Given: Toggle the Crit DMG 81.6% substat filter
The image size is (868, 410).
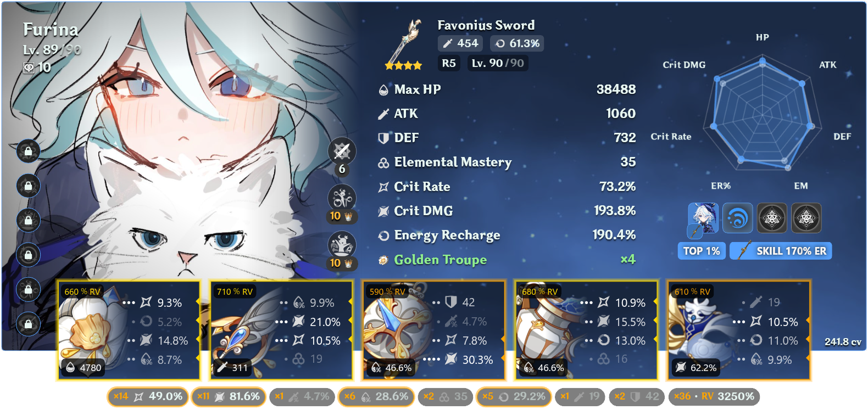Looking at the screenshot, I should pos(229,396).
